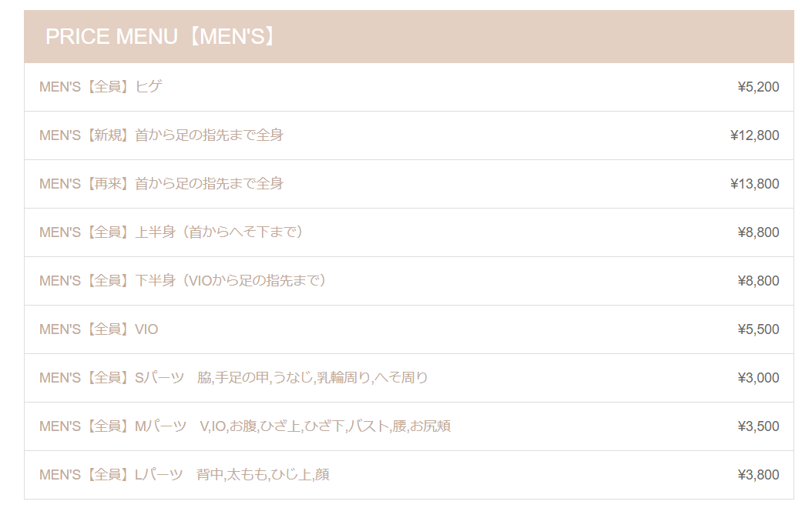The width and height of the screenshot is (812, 508).
Task: Select MEN'S【新規】首から足の指先まで全身 item
Action: click(x=161, y=135)
